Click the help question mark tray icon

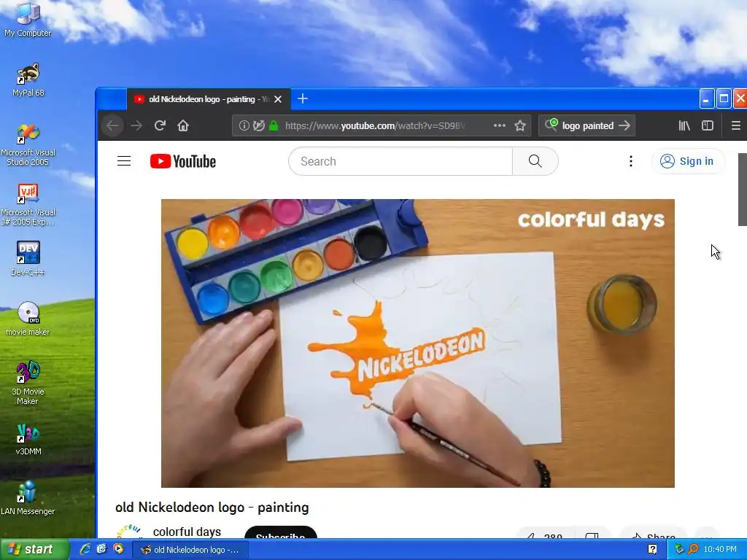click(653, 550)
